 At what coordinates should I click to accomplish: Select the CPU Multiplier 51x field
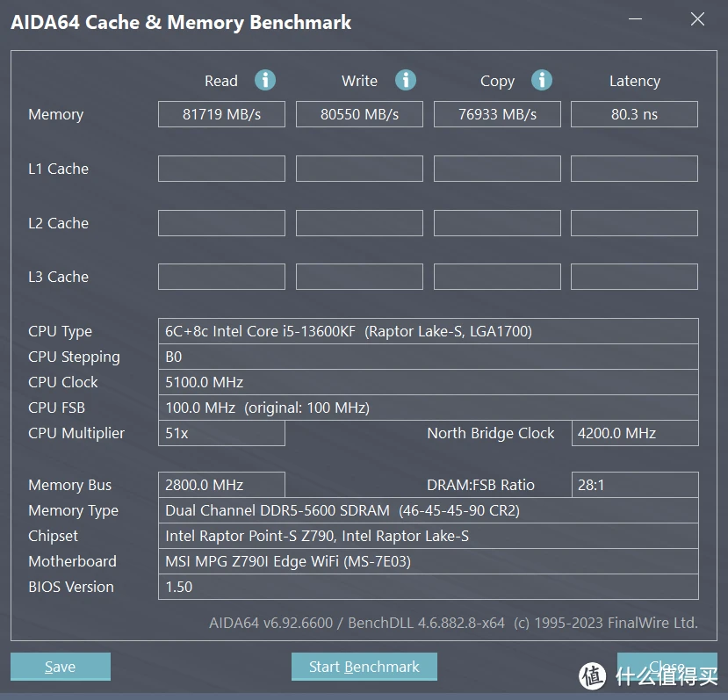221,433
